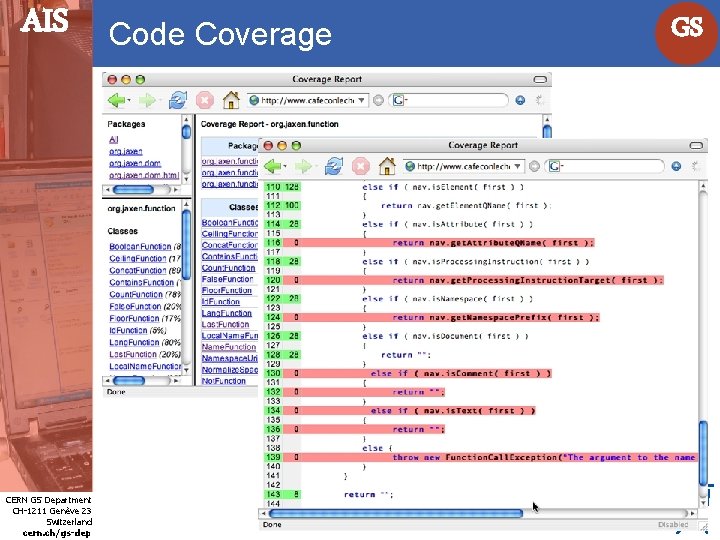The width and height of the screenshot is (720, 540).
Task: Click the Classes pane vertical scrollbar thumb
Action: (186, 245)
